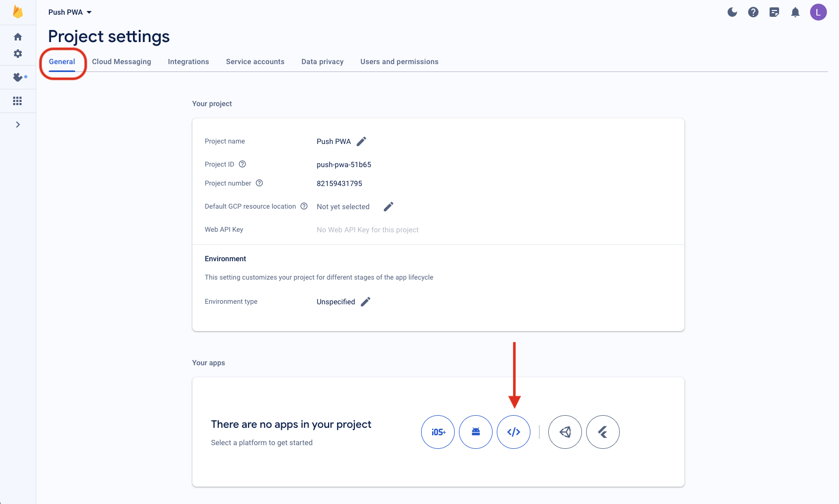Go to Users and permissions tab
839x504 pixels.
tap(399, 61)
